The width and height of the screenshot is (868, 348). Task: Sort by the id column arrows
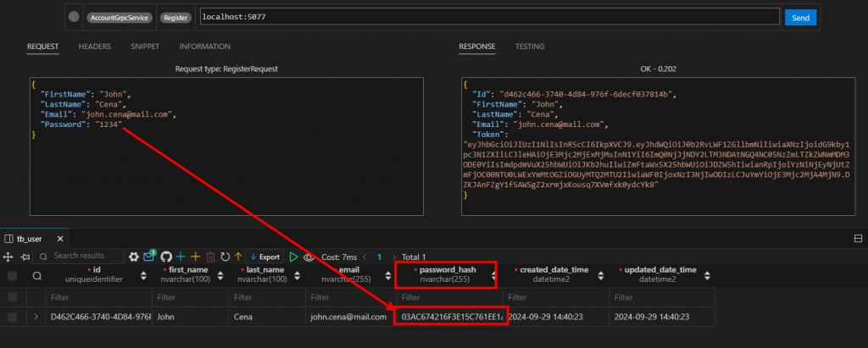[143, 275]
